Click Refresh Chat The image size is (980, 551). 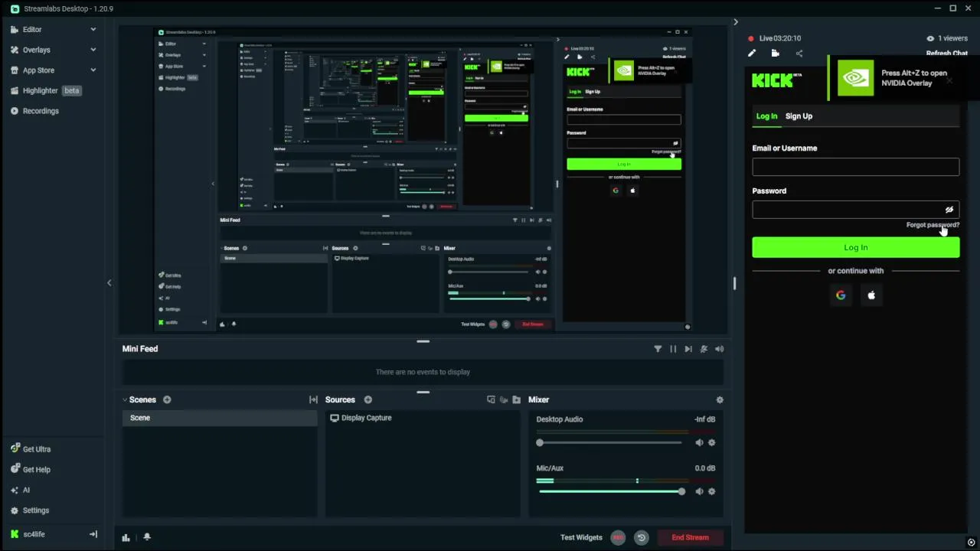[x=947, y=54]
